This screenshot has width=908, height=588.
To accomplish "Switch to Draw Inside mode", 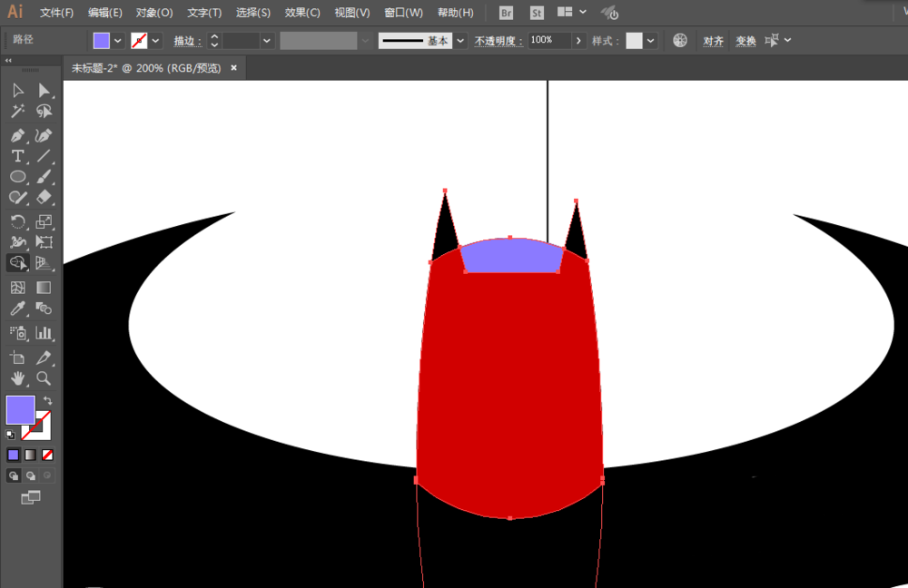I will tap(47, 475).
